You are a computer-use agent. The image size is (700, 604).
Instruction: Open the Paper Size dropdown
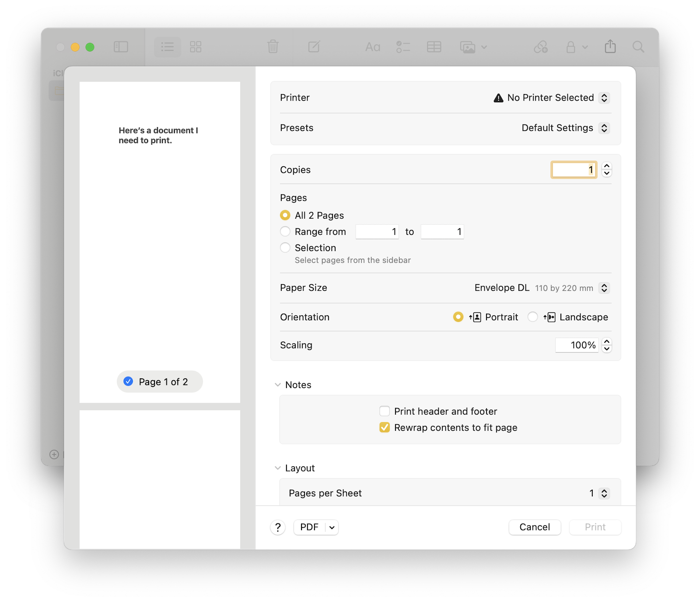point(604,288)
